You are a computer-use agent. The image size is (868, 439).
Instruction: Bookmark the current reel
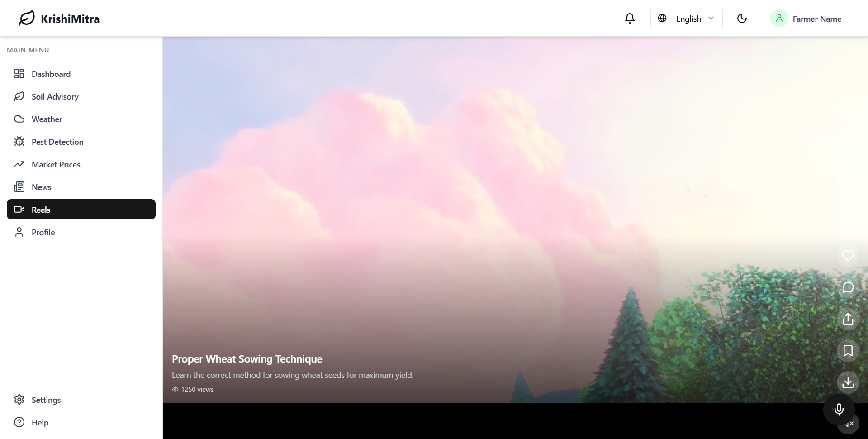pos(848,351)
